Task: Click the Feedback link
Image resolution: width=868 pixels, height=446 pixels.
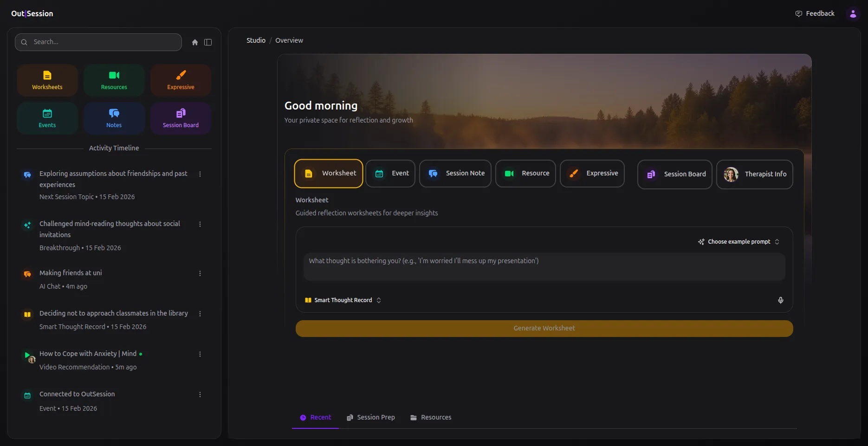Action: click(x=815, y=13)
